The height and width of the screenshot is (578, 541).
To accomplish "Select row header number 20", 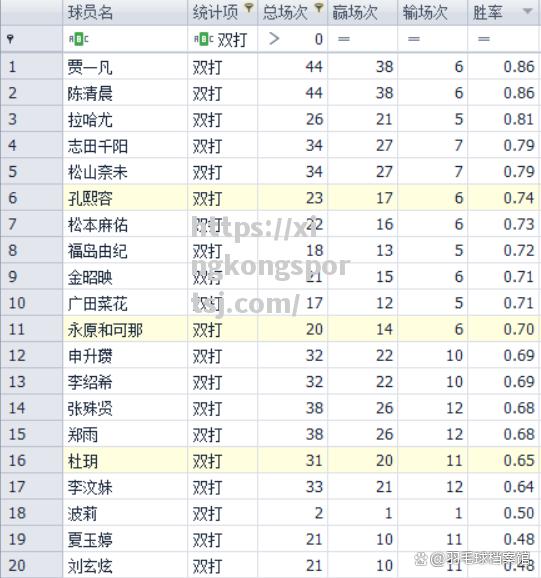I will [17, 565].
